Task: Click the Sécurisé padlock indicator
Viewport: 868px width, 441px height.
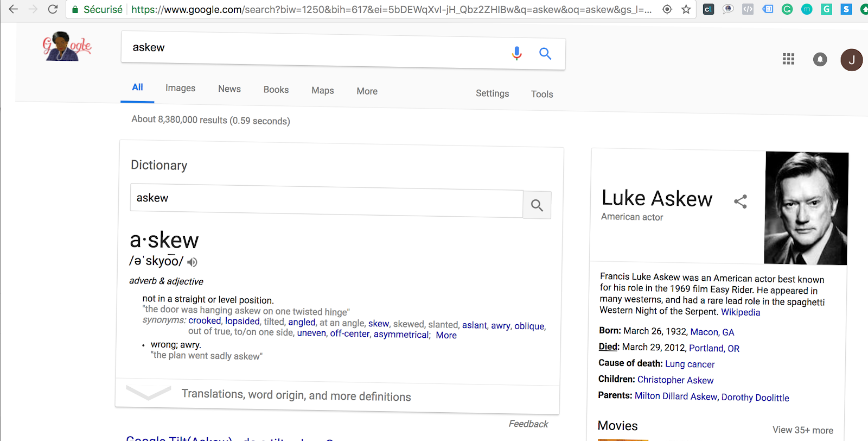Action: (x=97, y=9)
